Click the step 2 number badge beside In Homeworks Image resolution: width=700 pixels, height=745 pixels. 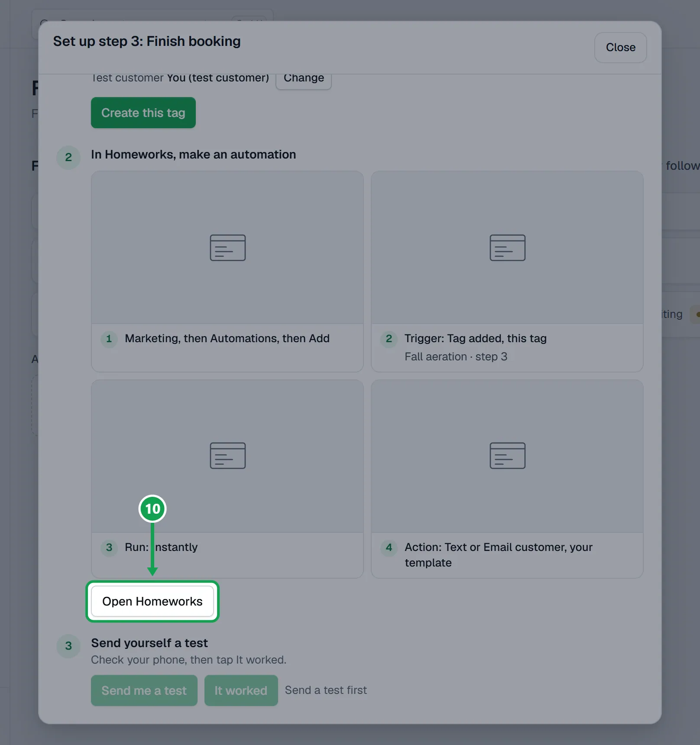click(68, 157)
